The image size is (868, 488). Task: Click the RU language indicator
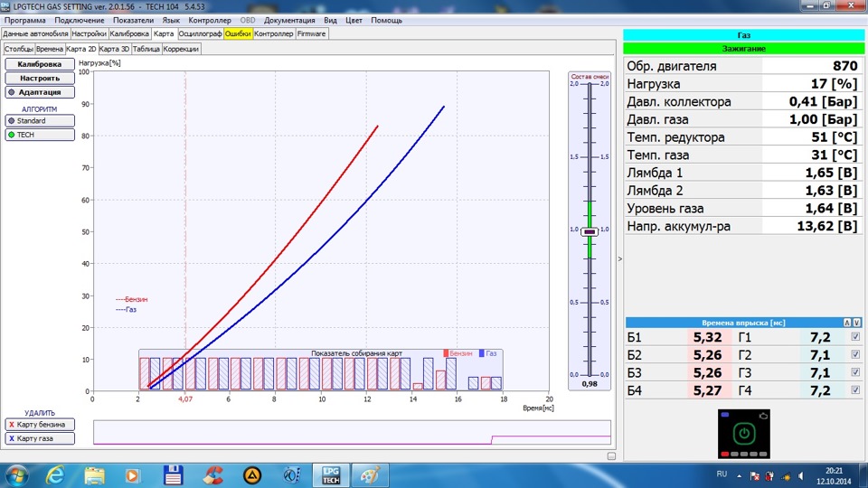click(x=722, y=474)
